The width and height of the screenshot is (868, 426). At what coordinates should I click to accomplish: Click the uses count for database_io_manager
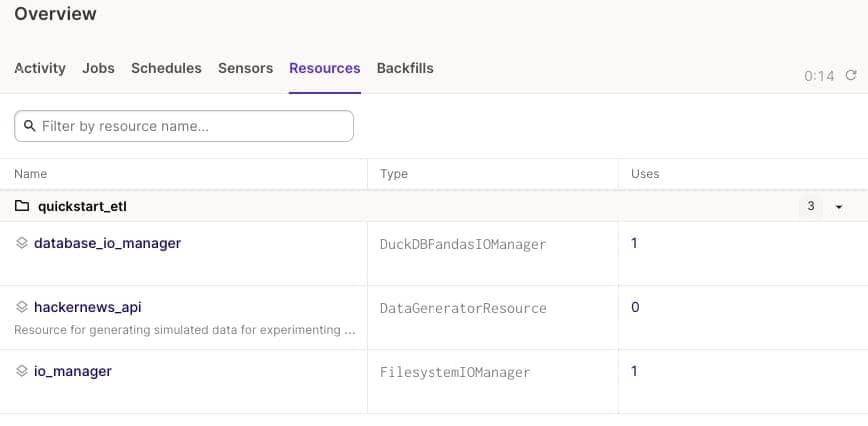coord(635,243)
